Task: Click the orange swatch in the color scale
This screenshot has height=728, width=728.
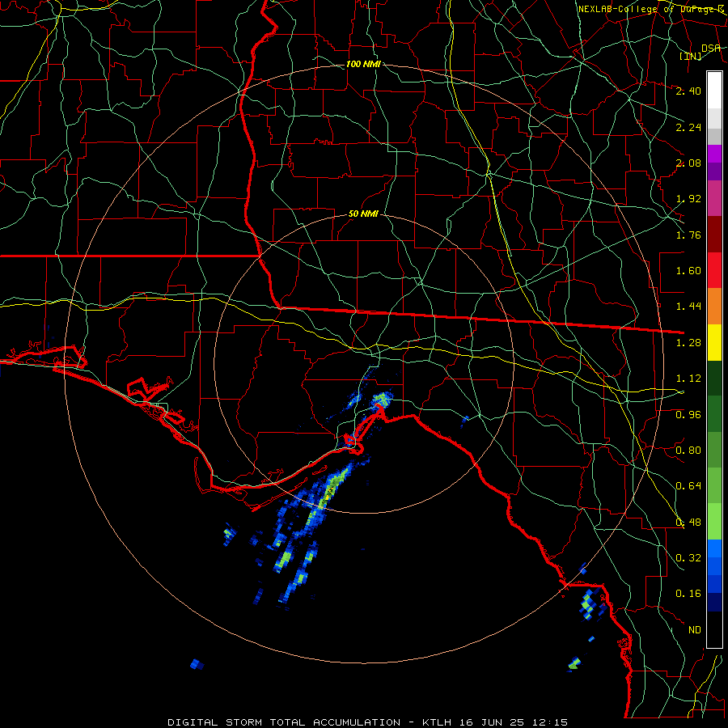Action: click(x=714, y=307)
